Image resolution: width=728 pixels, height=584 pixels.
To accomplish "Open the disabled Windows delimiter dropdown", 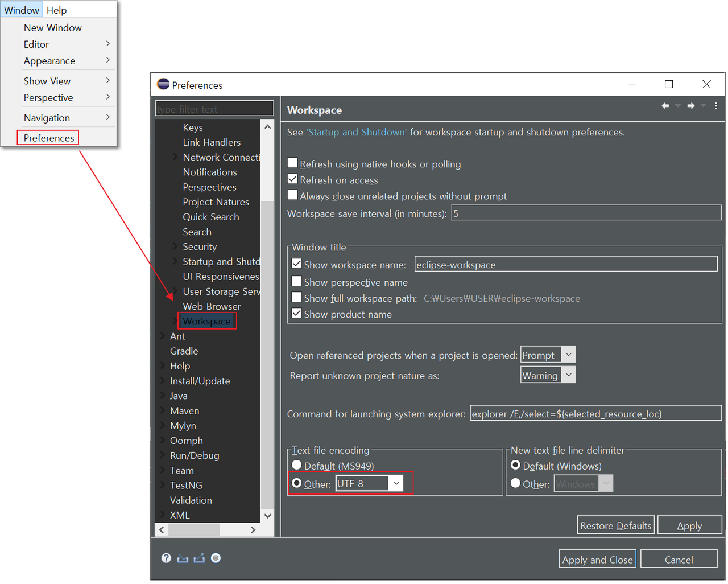I will (606, 484).
